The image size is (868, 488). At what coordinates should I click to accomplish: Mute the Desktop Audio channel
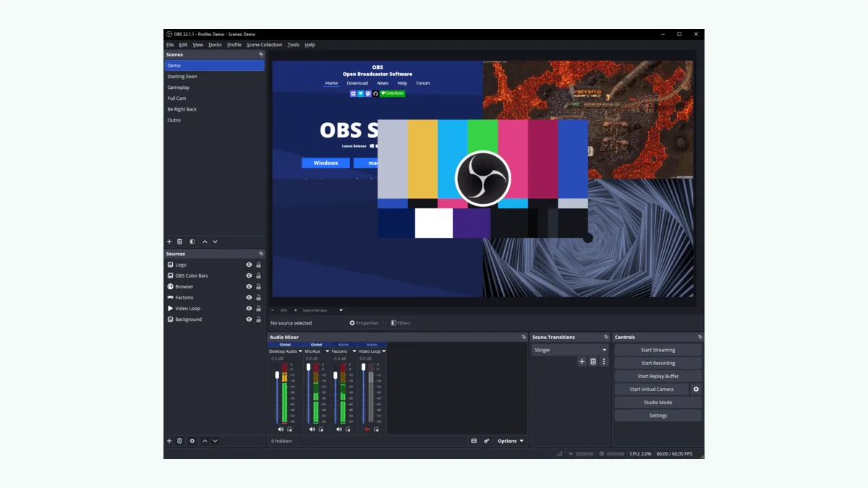pos(281,429)
